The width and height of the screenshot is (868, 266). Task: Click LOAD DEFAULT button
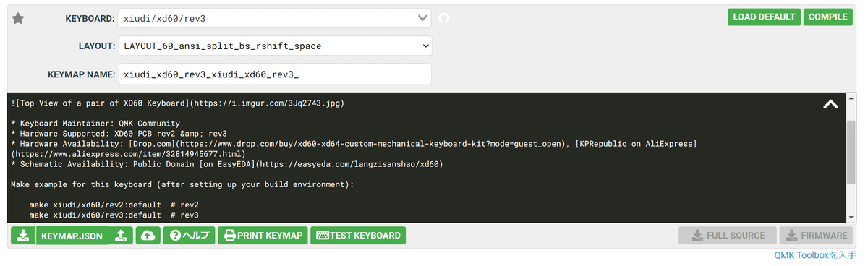pyautogui.click(x=765, y=17)
